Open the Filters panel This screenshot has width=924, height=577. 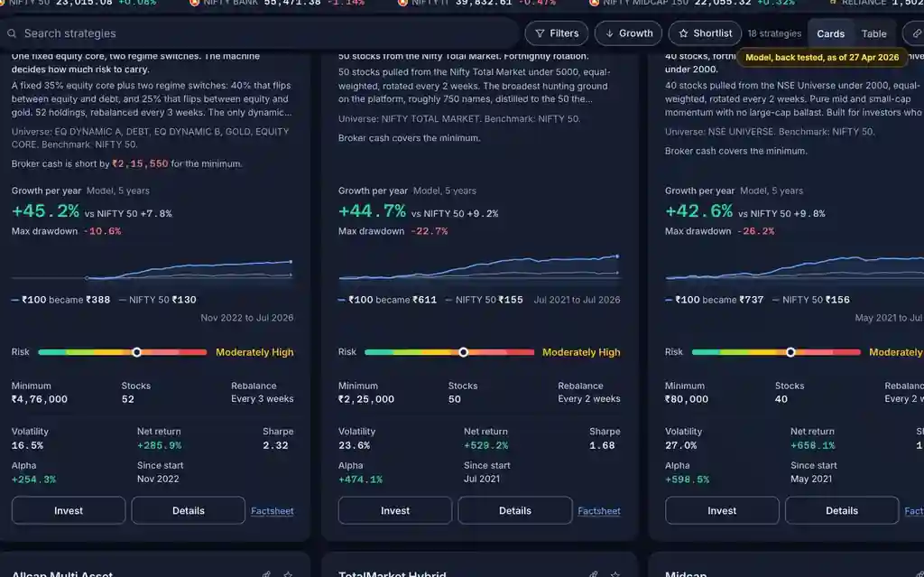(x=556, y=33)
